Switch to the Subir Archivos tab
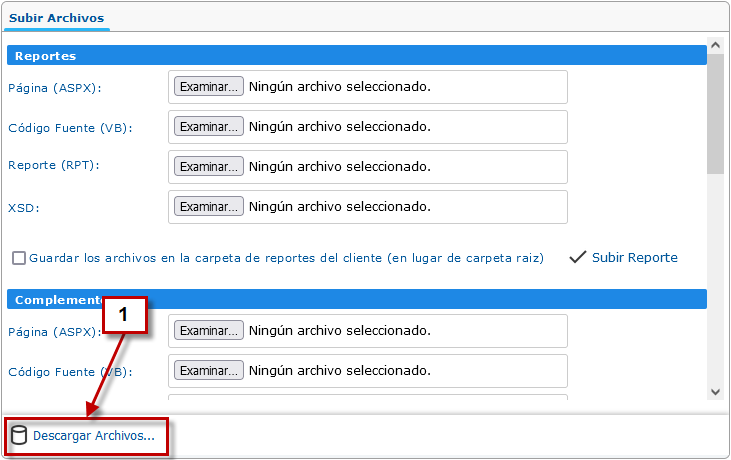The height and width of the screenshot is (460, 731). coord(56,18)
